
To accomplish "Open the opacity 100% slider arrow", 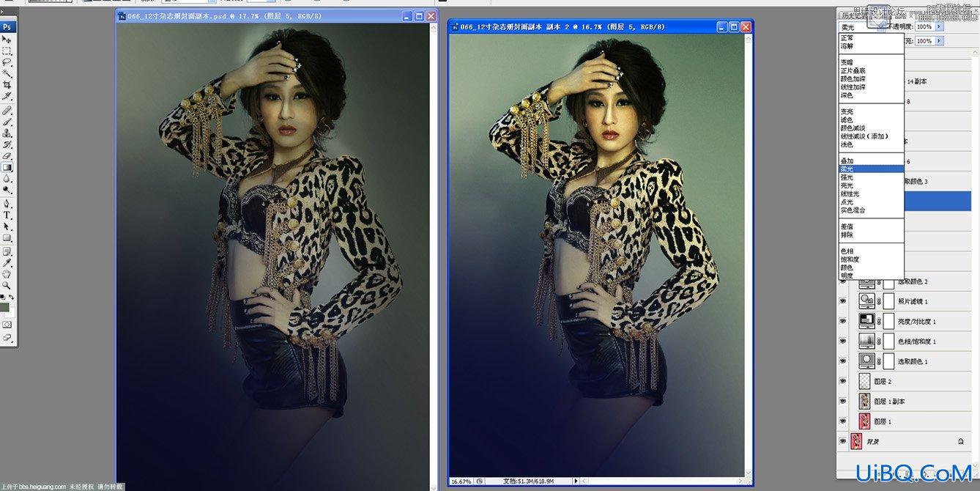I will [940, 26].
